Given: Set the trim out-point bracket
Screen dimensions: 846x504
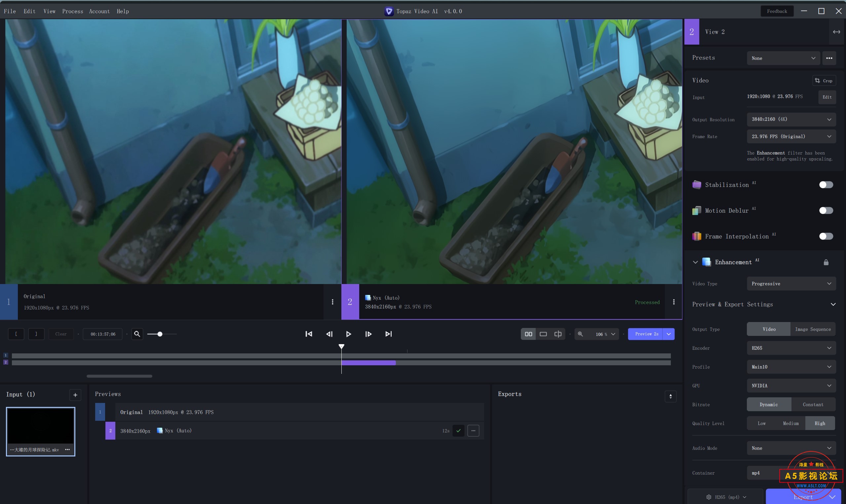Looking at the screenshot, I should pyautogui.click(x=36, y=334).
